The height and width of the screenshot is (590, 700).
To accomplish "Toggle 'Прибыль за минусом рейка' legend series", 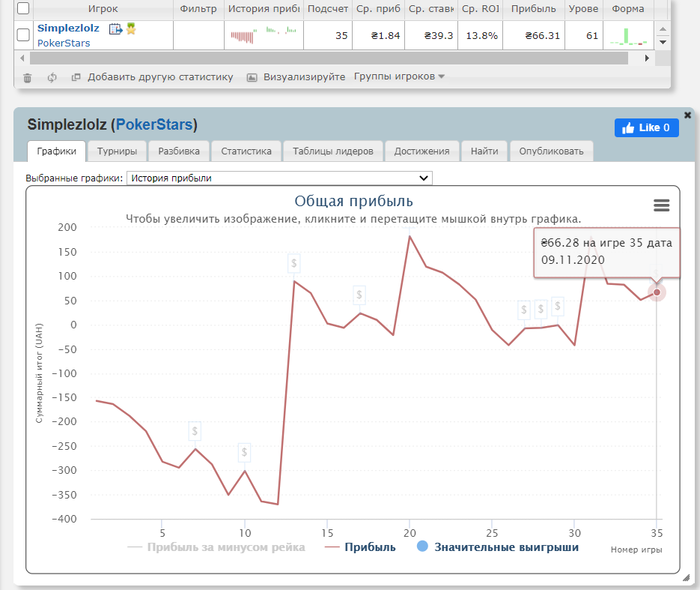I will (216, 547).
